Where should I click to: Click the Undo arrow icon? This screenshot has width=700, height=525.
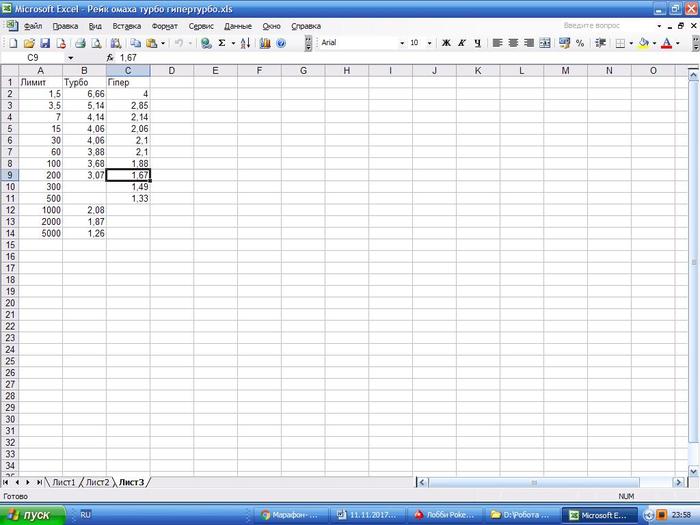pos(179,43)
